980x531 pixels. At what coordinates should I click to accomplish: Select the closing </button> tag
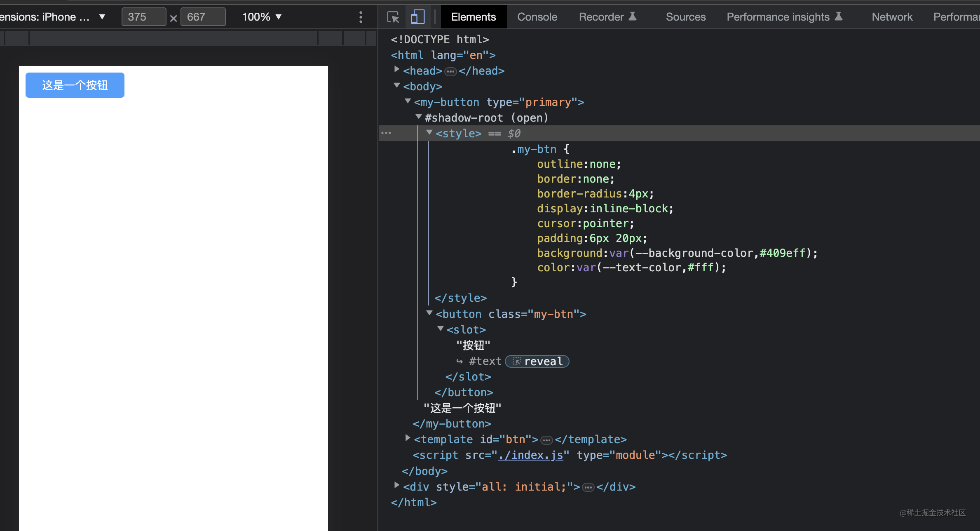point(464,392)
